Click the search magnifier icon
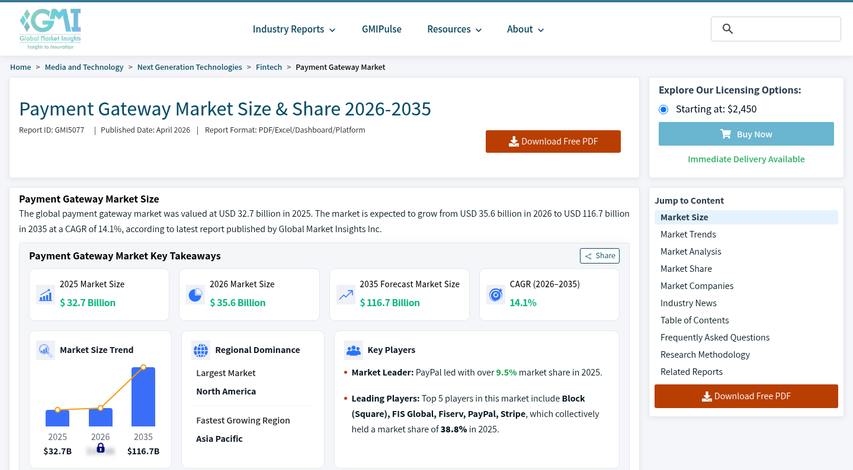 727,29
